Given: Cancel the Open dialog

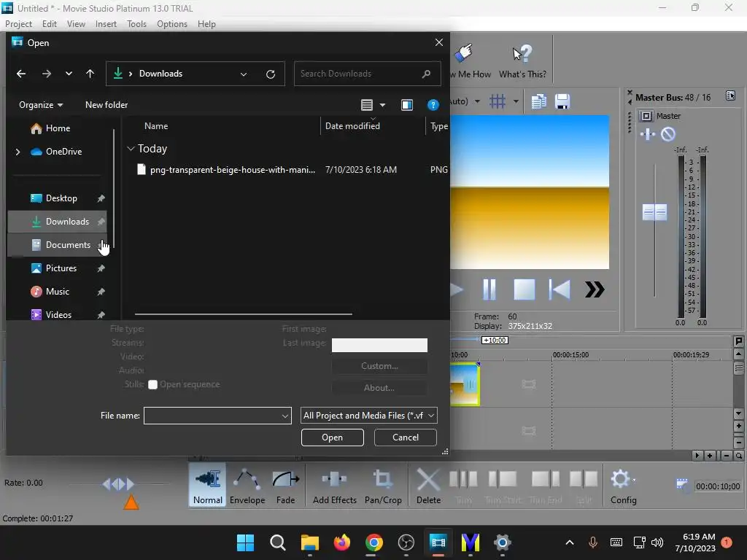Looking at the screenshot, I should click(406, 437).
